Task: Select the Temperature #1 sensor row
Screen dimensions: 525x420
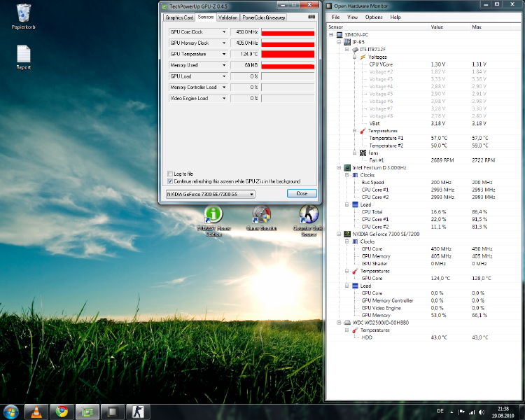Action: (x=423, y=138)
